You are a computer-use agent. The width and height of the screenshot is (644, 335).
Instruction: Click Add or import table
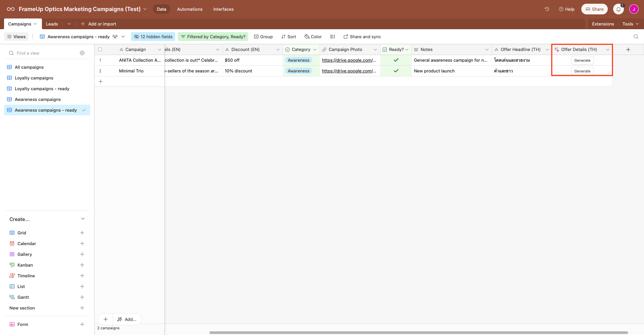(x=98, y=24)
